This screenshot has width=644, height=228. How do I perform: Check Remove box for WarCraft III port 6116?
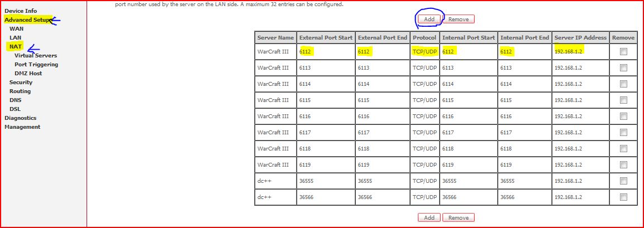pyautogui.click(x=623, y=117)
